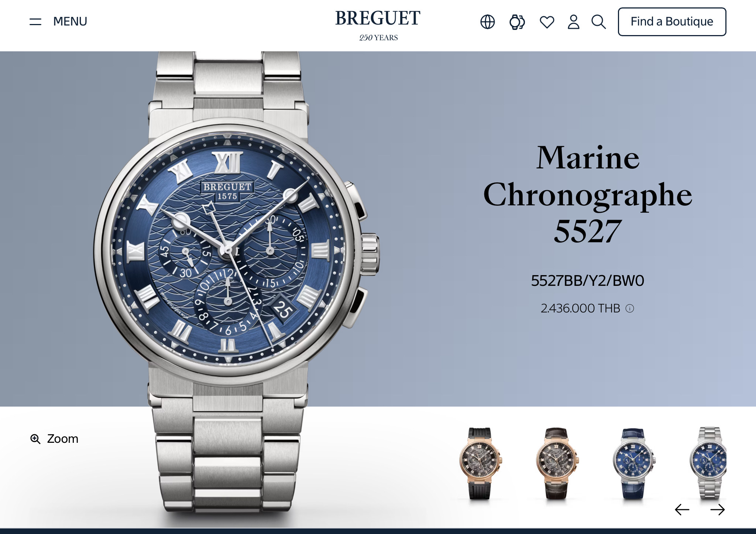
Task: Select blue dial blue leather strap variant
Action: (634, 463)
